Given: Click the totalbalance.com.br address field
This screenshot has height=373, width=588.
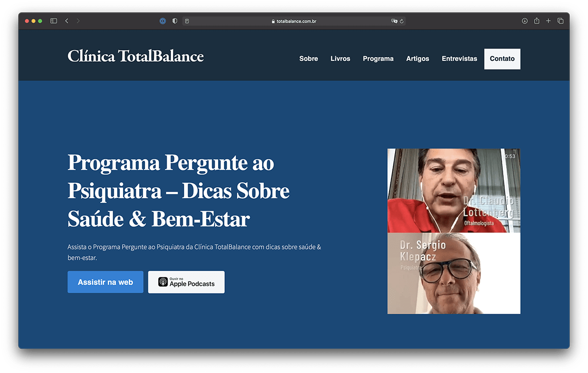Looking at the screenshot, I should click(294, 21).
